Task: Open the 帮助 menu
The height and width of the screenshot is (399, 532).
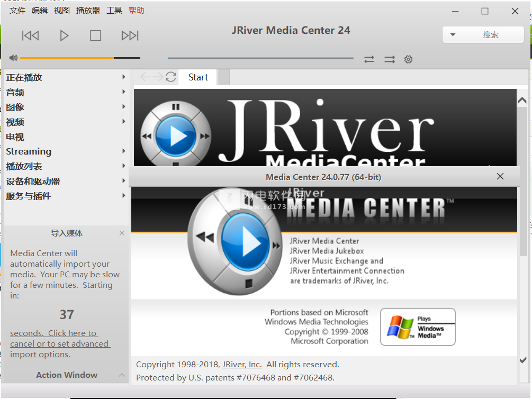Action: [x=137, y=11]
